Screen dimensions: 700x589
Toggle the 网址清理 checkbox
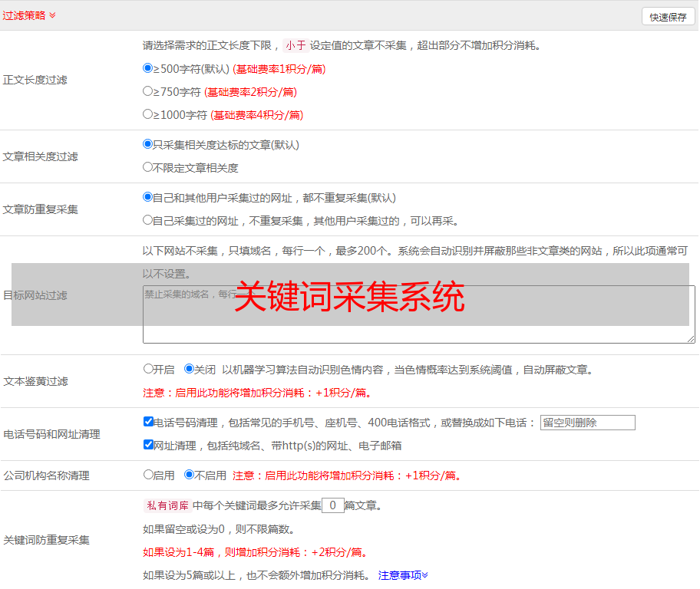pyautogui.click(x=148, y=445)
